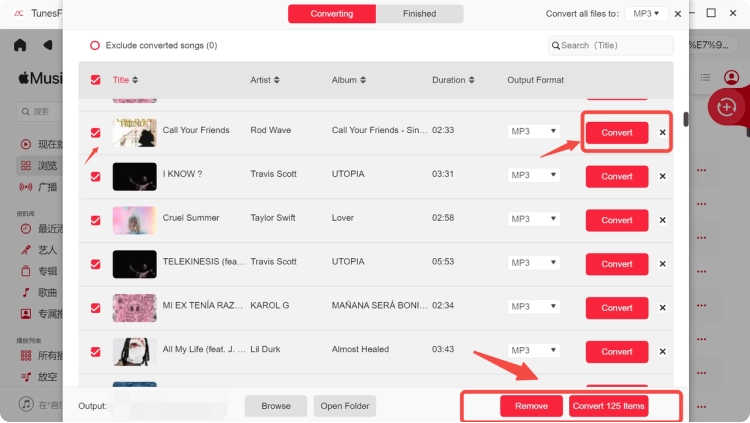This screenshot has width=750, height=423.
Task: Click the red add-to-list circle icon
Action: coord(726,107)
